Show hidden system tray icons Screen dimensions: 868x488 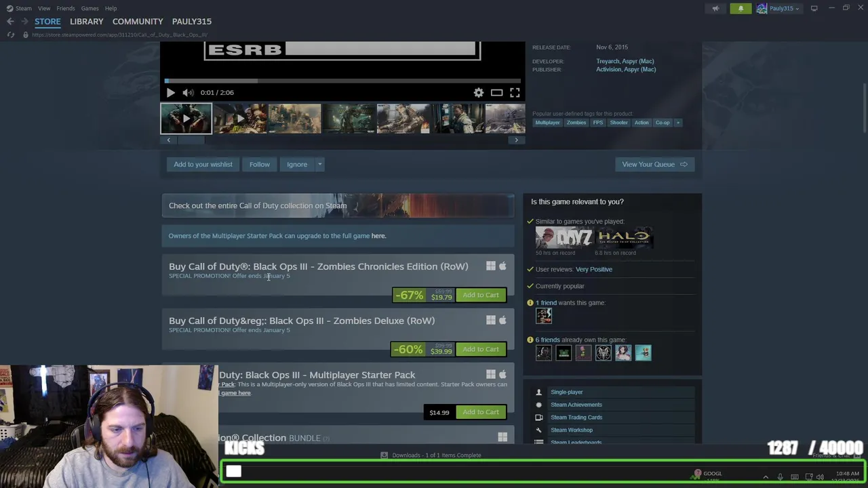tap(766, 477)
